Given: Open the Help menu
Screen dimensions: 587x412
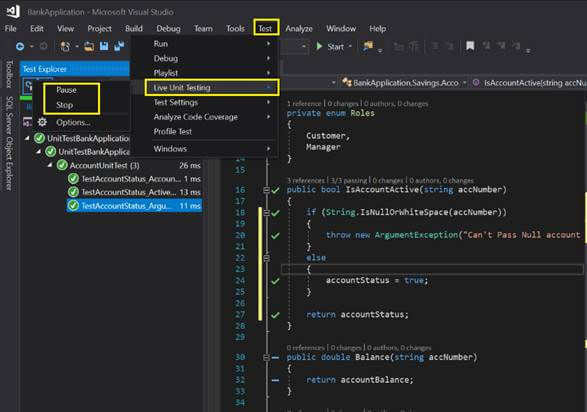Looking at the screenshot, I should pos(377,28).
